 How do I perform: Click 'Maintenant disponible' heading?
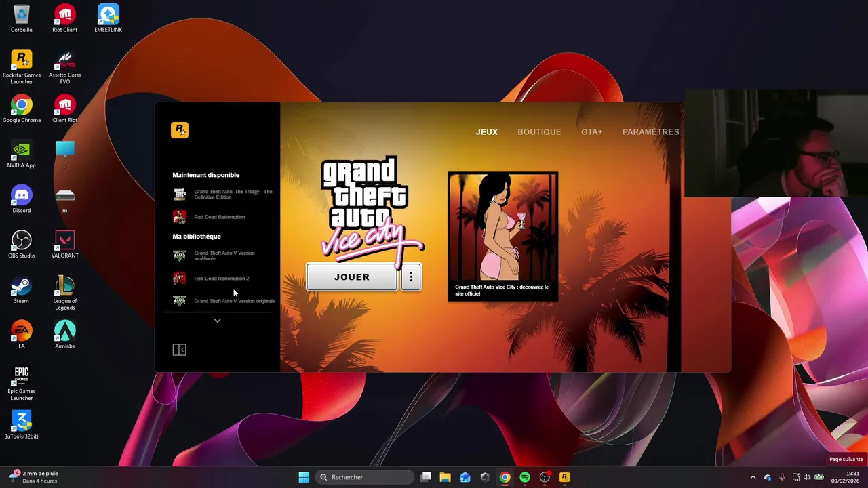pos(205,175)
